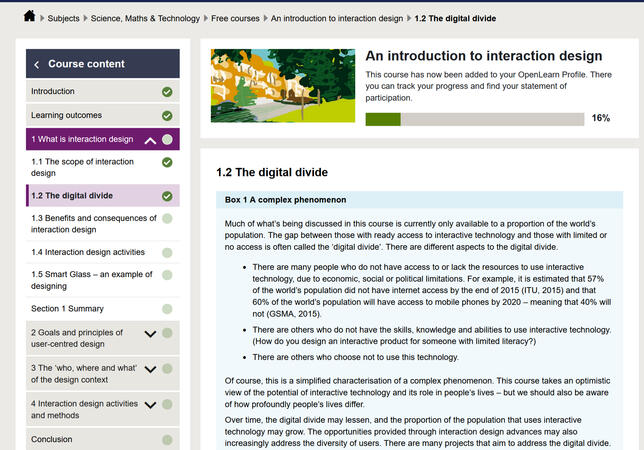Toggle completion circle for 1.3 Benefits and consequences
The height and width of the screenshot is (450, 644).
click(x=167, y=218)
